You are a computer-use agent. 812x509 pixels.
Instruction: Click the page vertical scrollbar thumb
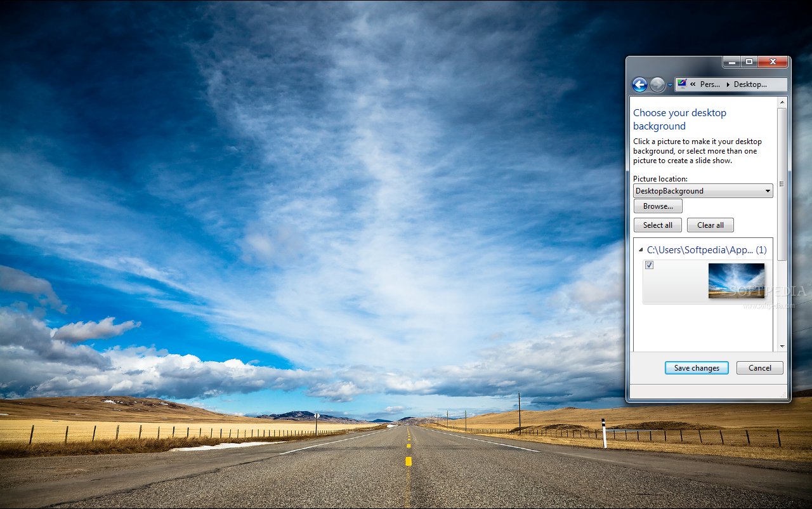782,184
